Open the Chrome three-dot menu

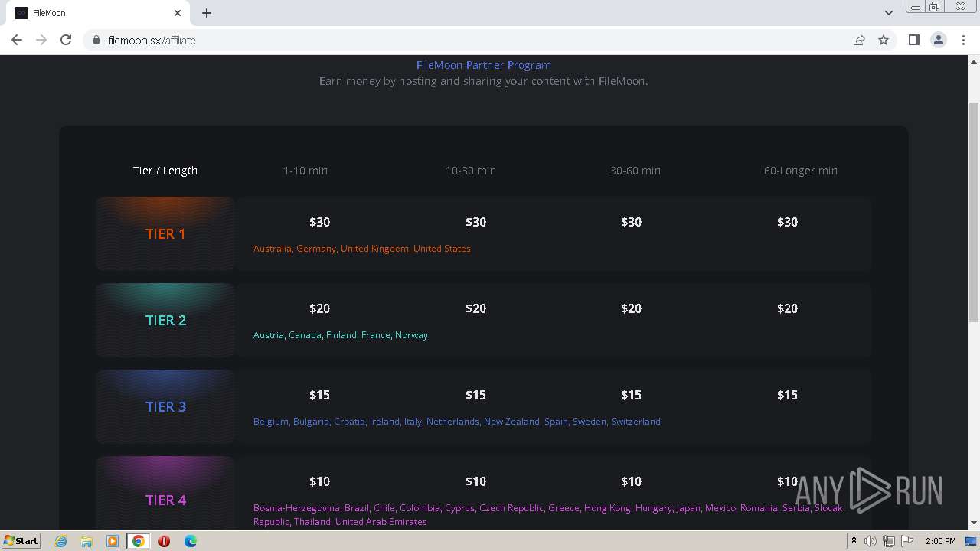(964, 40)
